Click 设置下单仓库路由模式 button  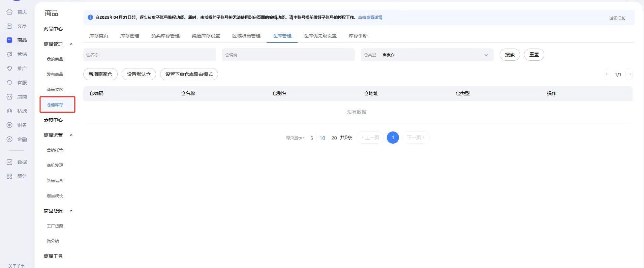click(x=189, y=74)
